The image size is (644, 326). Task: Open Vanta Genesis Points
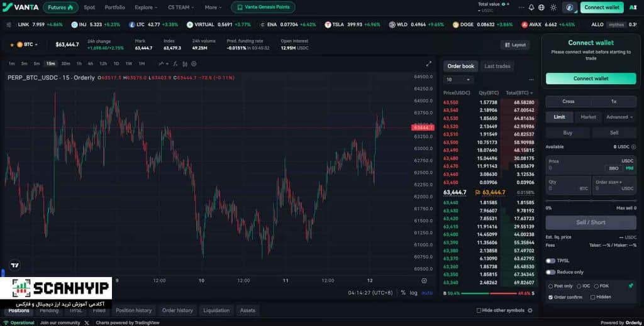[263, 8]
